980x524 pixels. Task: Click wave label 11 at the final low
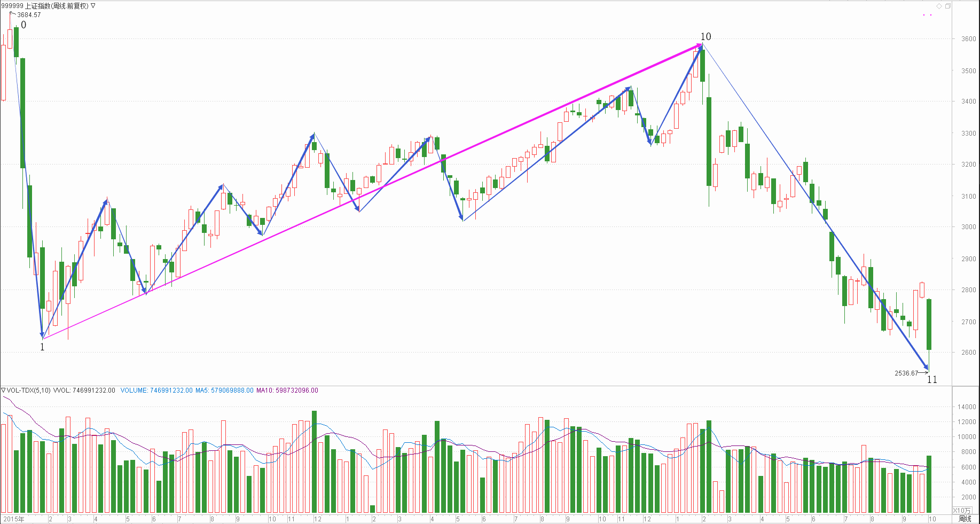click(x=932, y=380)
